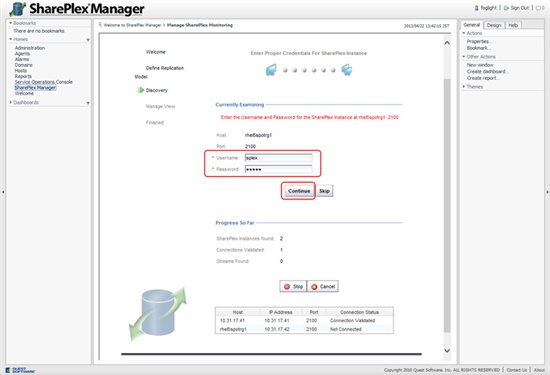This screenshot has height=375, width=550.
Task: Click the Welcome wizard step
Action: (x=155, y=52)
